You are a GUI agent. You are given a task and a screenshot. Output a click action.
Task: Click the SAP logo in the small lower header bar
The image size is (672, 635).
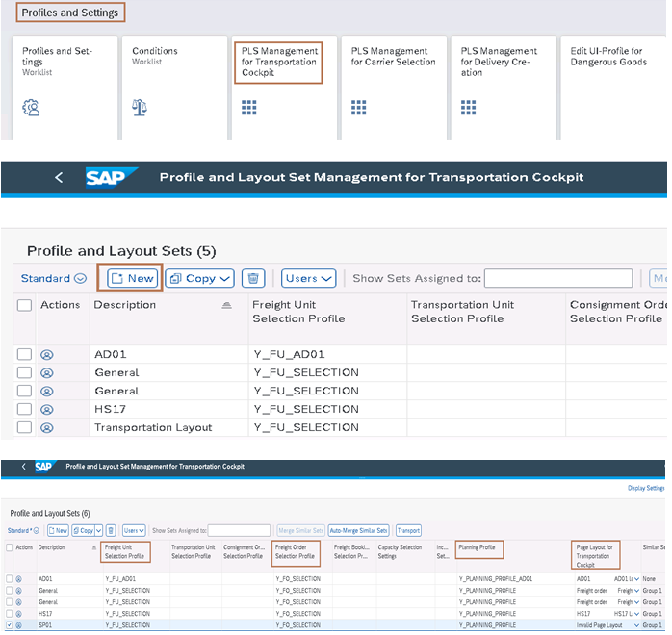click(44, 467)
